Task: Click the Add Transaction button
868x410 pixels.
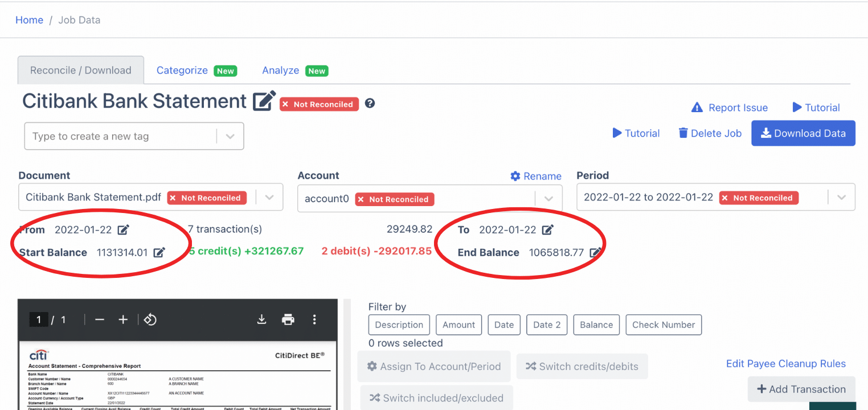Action: tap(801, 389)
